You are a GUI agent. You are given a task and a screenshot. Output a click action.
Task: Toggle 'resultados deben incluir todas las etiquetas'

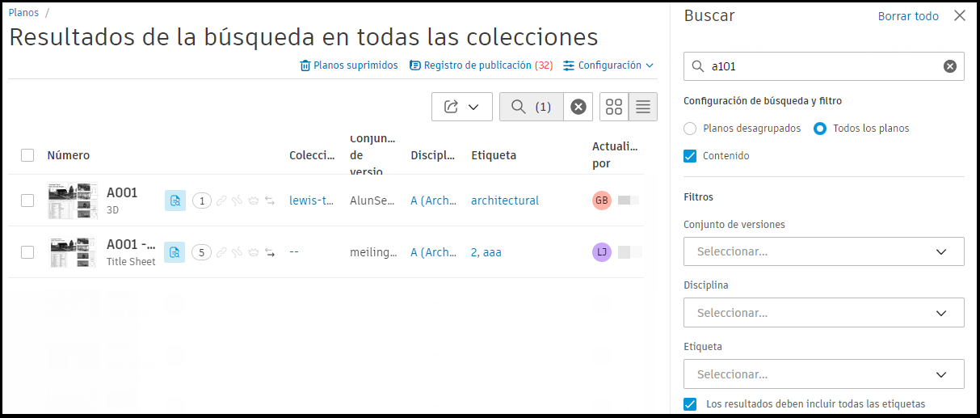tap(690, 404)
